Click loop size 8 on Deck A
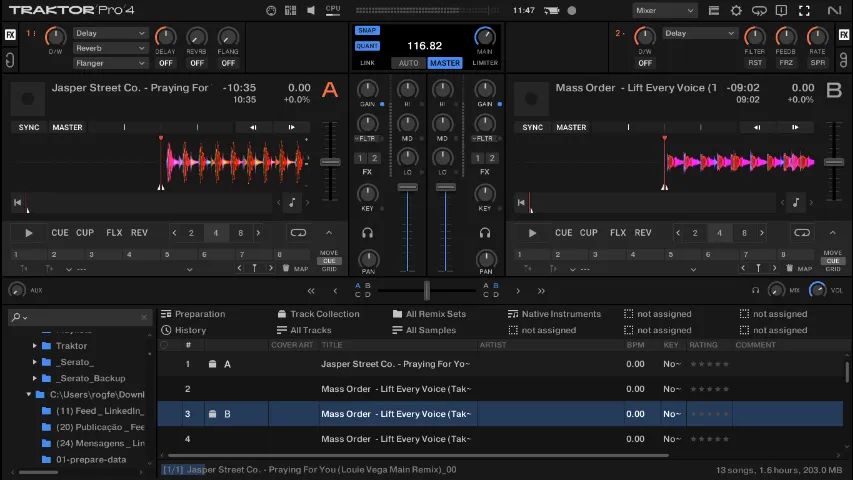 click(x=240, y=233)
